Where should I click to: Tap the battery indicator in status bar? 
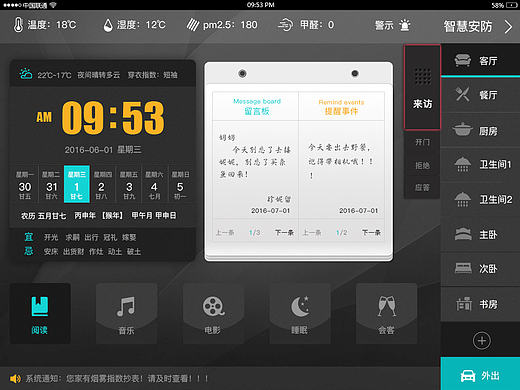point(511,5)
